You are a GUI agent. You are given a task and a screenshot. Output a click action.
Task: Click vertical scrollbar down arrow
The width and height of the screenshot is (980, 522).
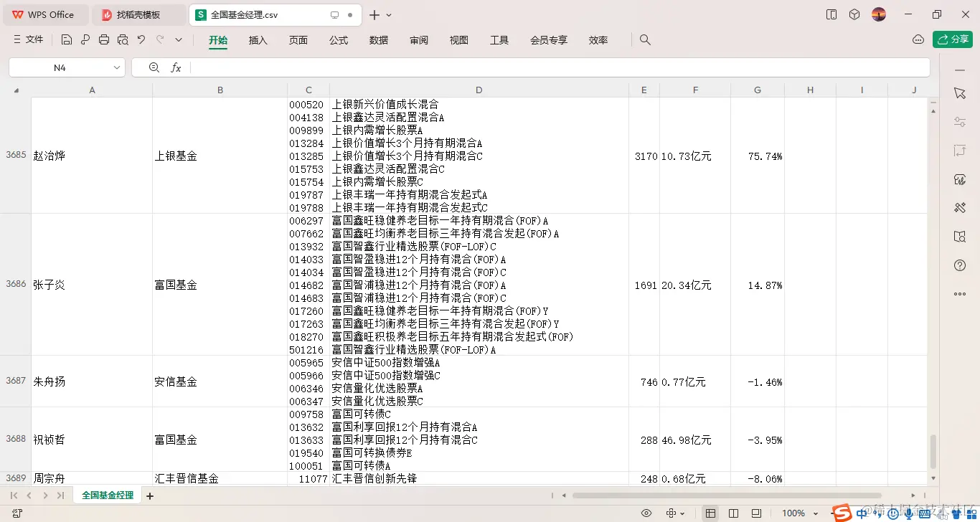pos(933,478)
